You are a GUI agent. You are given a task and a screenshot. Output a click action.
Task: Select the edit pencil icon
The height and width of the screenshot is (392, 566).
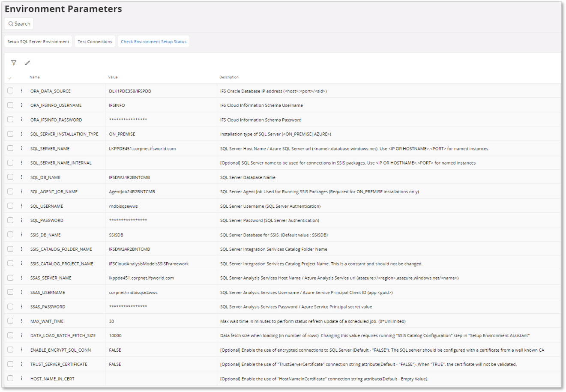[27, 63]
